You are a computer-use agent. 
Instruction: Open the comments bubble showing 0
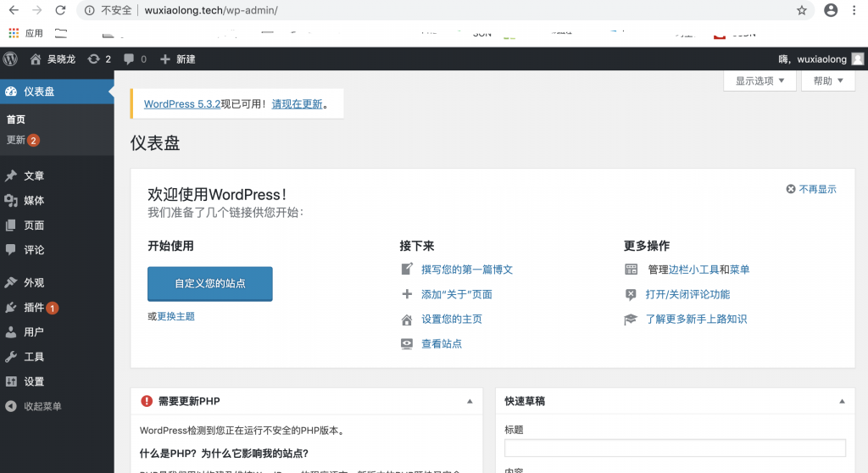(135, 59)
